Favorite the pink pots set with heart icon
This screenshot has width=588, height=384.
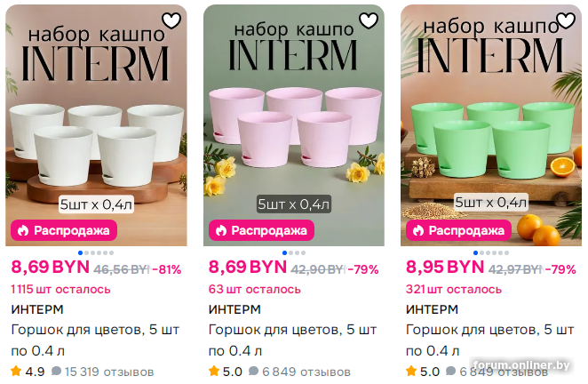(x=369, y=21)
